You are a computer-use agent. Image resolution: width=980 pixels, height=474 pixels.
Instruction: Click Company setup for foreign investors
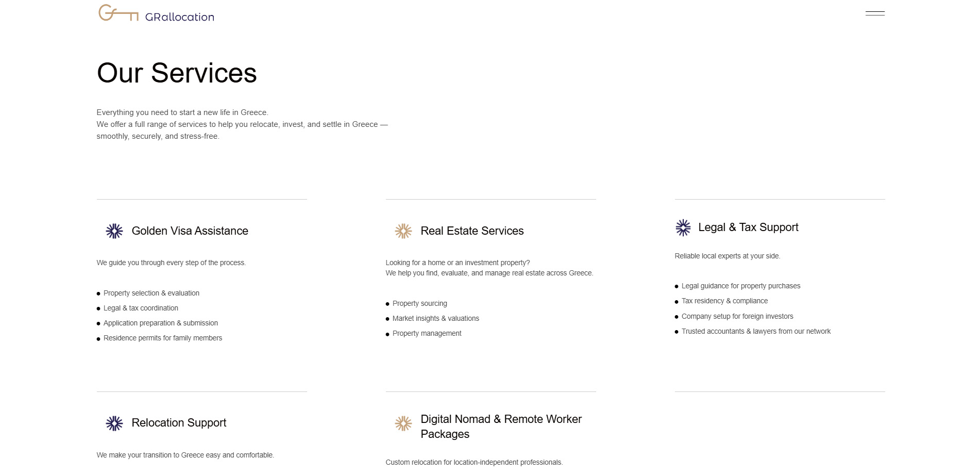click(737, 317)
